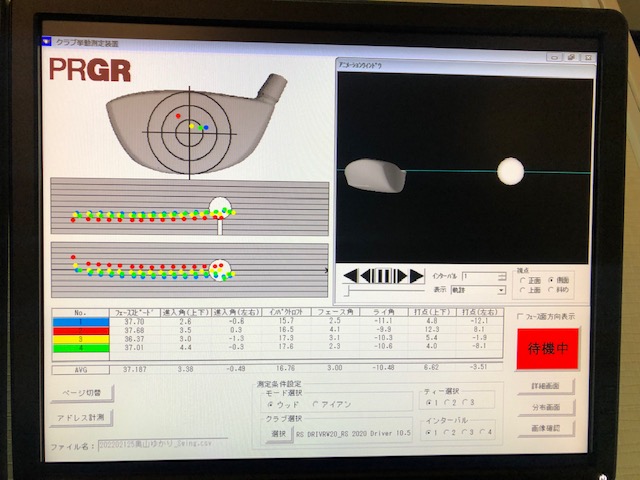The width and height of the screenshot is (640, 480).
Task: Select the 上面 viewpoint radio button
Action: 522,290
